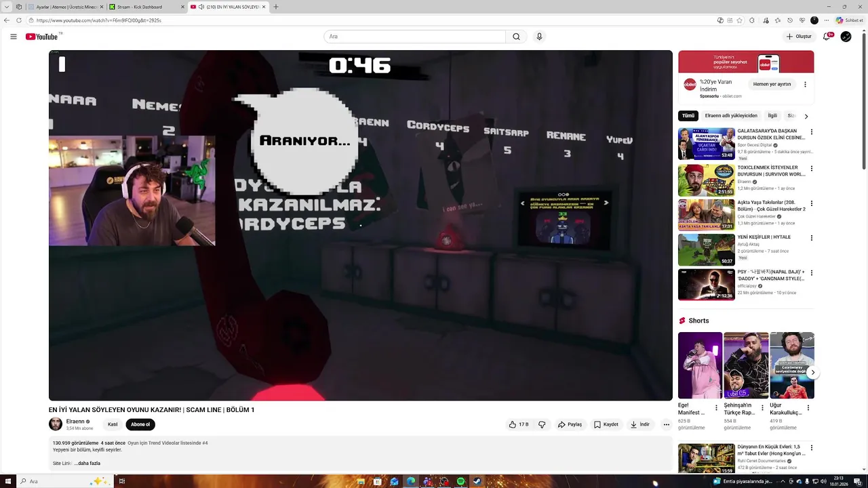Image resolution: width=868 pixels, height=488 pixels.
Task: Open Oyun için Trend Videolar listesinde #4 link
Action: tap(167, 443)
